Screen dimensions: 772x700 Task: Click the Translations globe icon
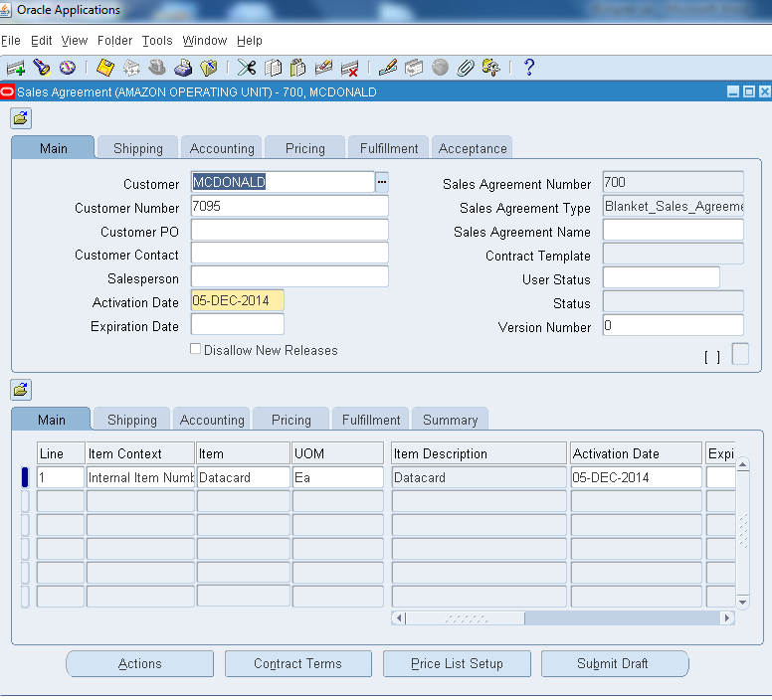pos(440,68)
